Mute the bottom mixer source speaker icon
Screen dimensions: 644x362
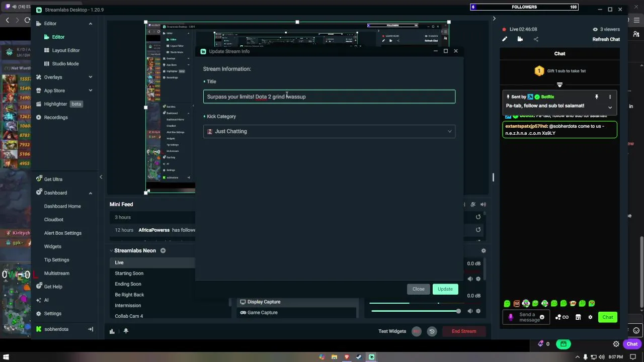point(470,311)
